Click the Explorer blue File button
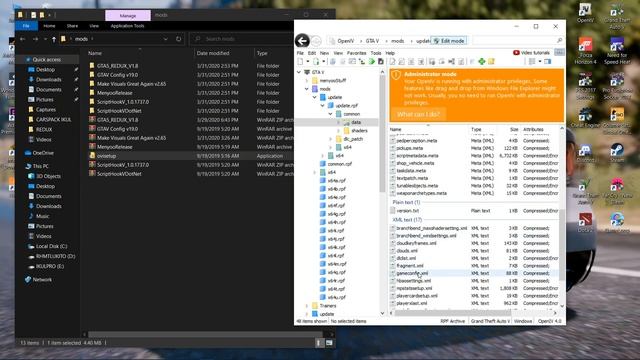Screen dimensions: 640x360 tap(26, 26)
